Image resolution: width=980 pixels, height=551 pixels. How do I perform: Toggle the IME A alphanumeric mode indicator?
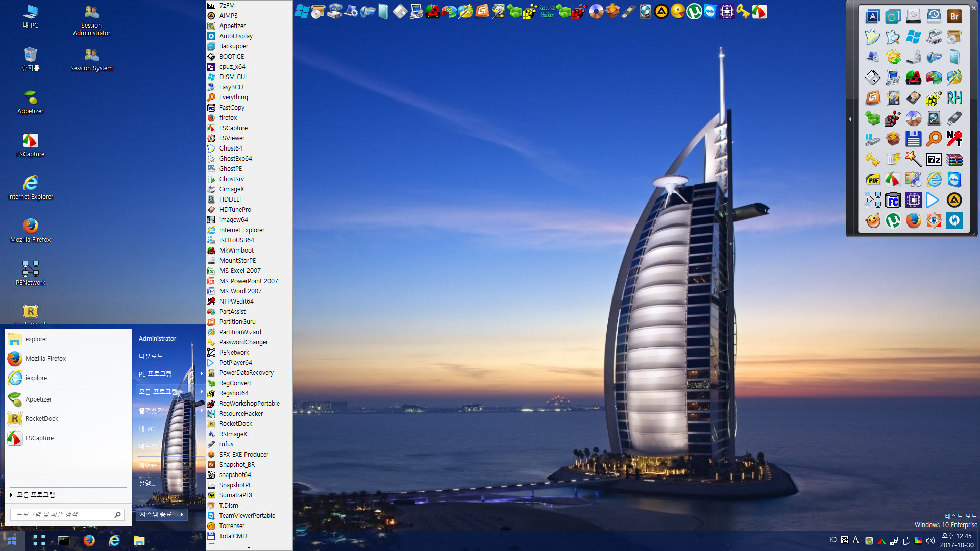pos(855,540)
